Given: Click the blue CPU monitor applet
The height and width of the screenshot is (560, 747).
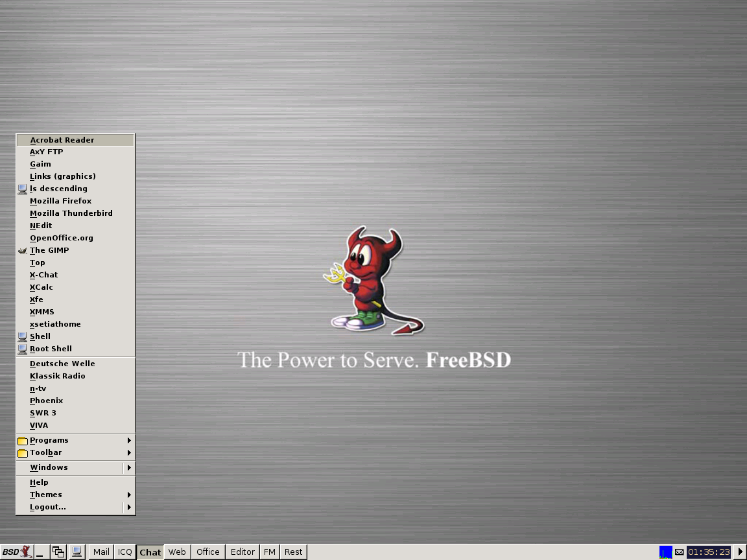Looking at the screenshot, I should (665, 552).
